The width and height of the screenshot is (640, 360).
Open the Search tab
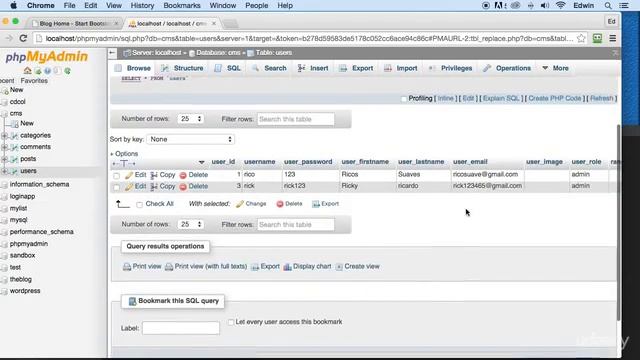tap(269, 68)
